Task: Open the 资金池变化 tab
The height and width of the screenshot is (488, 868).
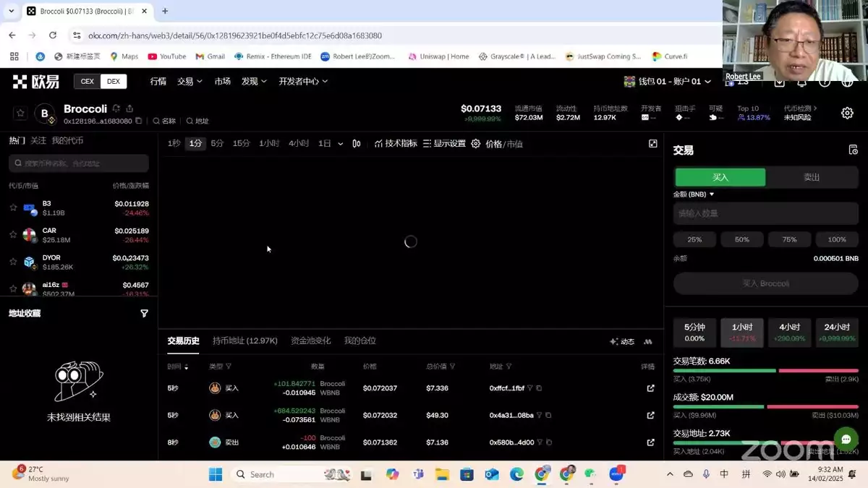Action: (311, 341)
